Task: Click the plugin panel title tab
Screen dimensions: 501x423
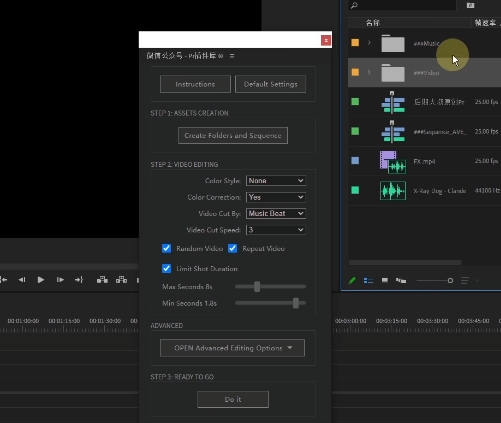Action: click(185, 56)
